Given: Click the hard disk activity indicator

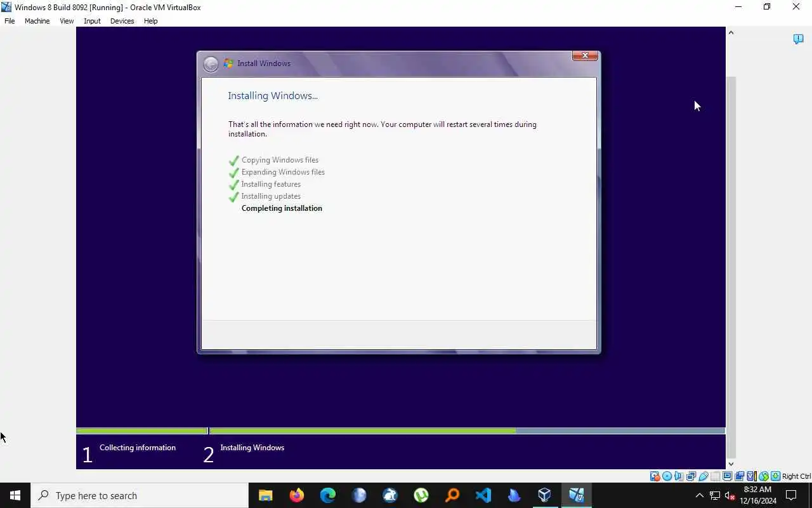Looking at the screenshot, I should point(654,476).
